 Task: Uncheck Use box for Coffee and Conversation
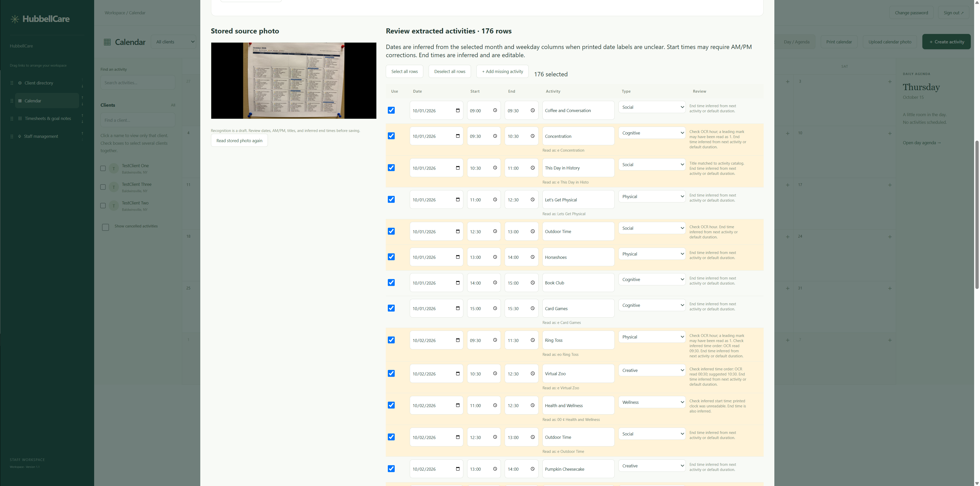(x=391, y=110)
